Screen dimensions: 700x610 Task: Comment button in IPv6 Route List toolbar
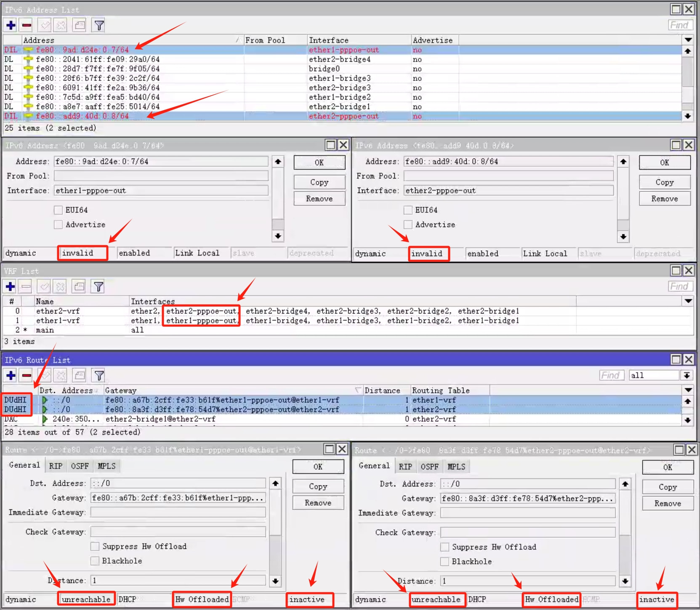(x=80, y=375)
